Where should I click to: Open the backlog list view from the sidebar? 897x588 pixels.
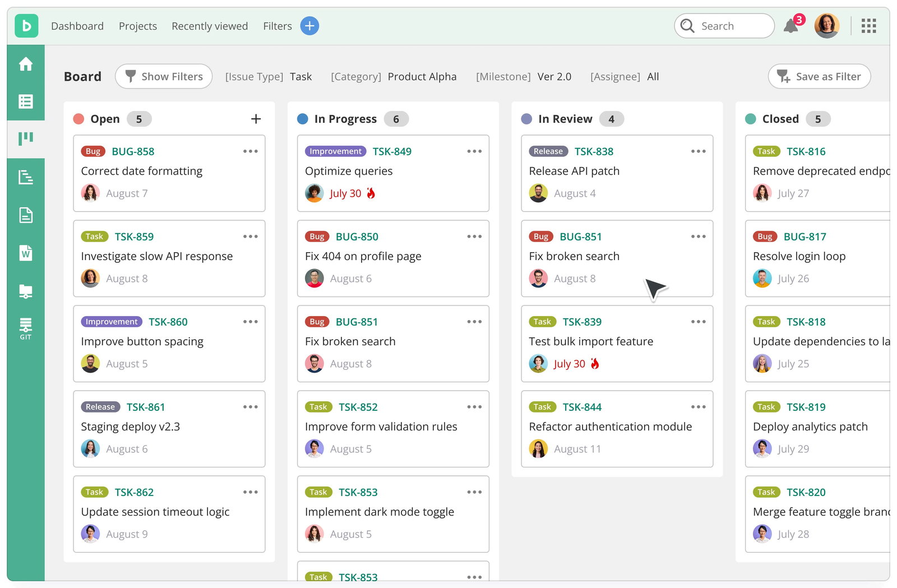click(x=26, y=101)
